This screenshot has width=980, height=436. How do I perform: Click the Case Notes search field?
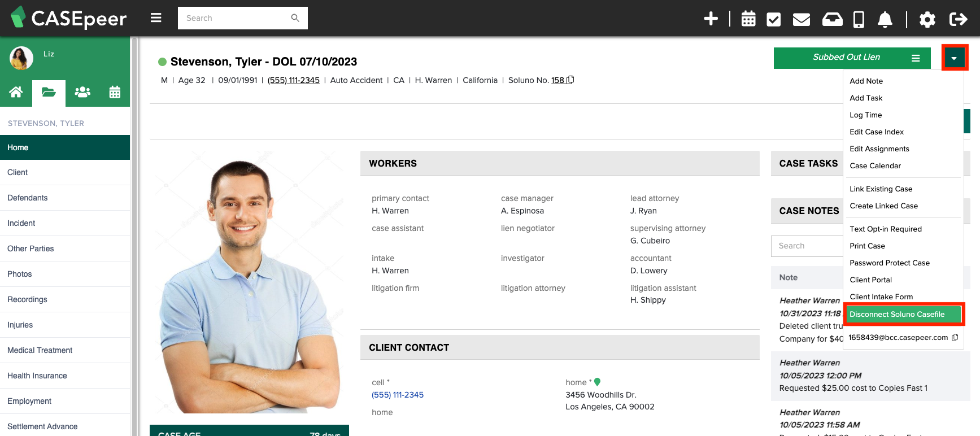tap(807, 246)
